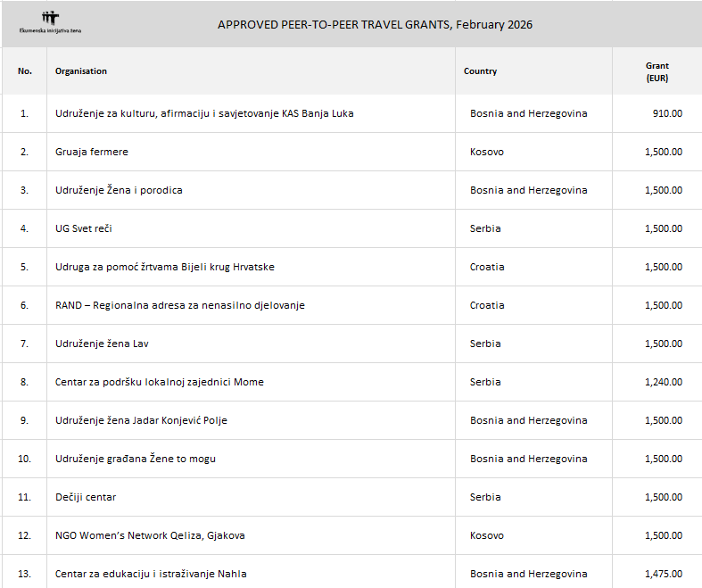Viewport: 702px width, 588px height.
Task: Click the 910.00 grant amount
Action: point(667,113)
